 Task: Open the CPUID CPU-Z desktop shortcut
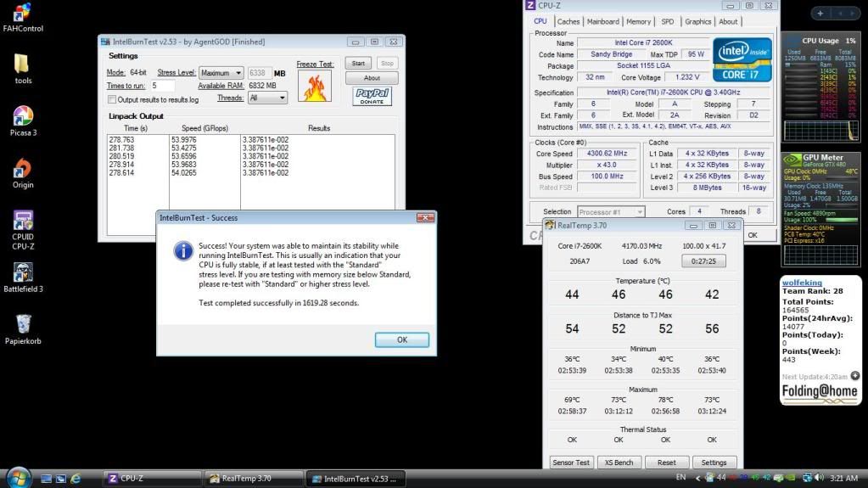[x=23, y=229]
